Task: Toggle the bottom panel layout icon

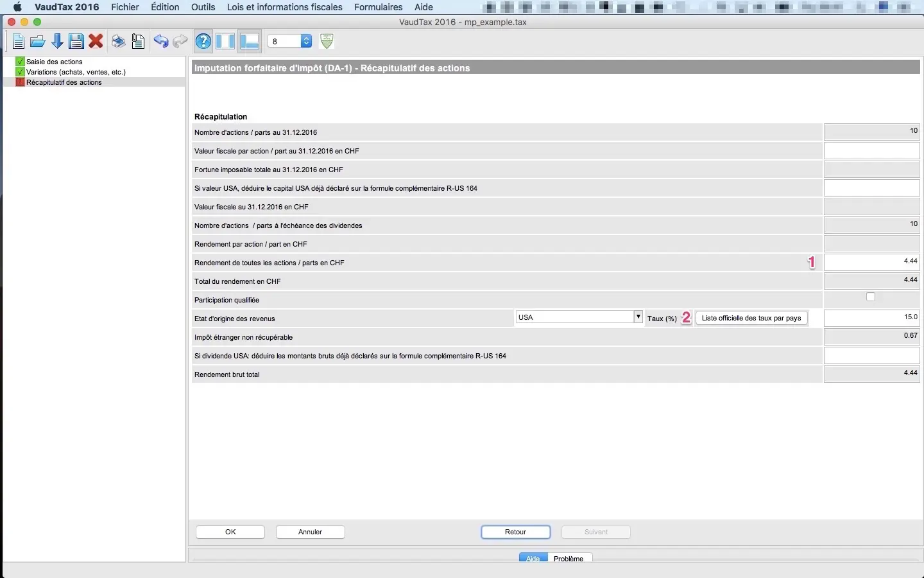Action: (x=249, y=41)
